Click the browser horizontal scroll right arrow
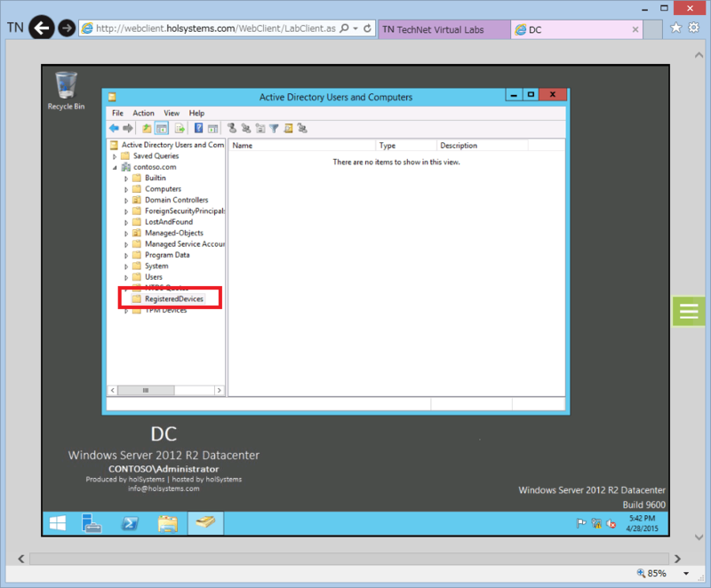Viewport: 711px width, 588px height. 677,559
